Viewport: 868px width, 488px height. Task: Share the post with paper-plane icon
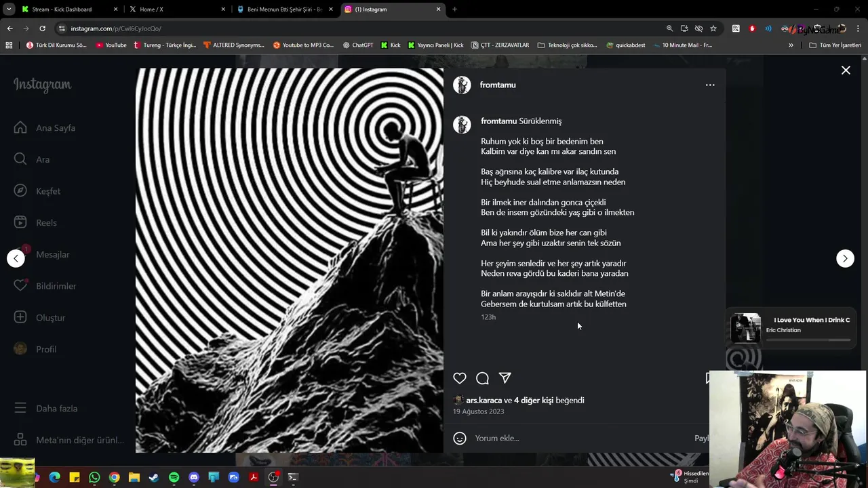point(505,378)
